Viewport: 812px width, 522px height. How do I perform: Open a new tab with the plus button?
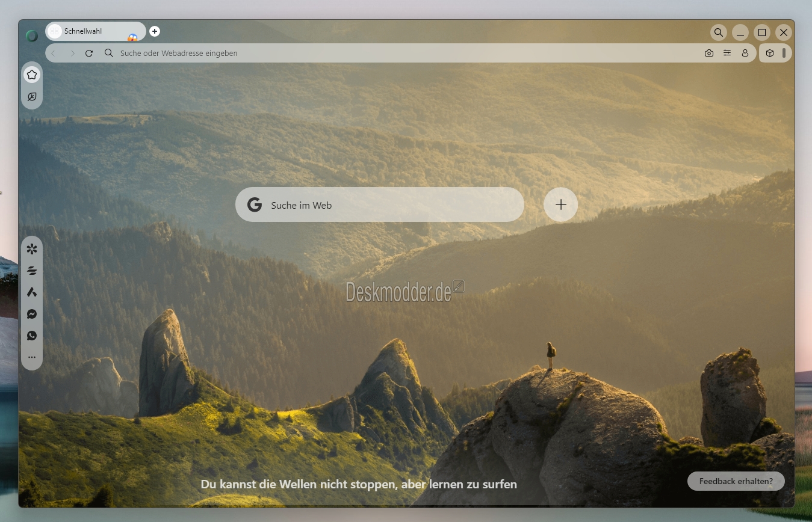pyautogui.click(x=155, y=31)
